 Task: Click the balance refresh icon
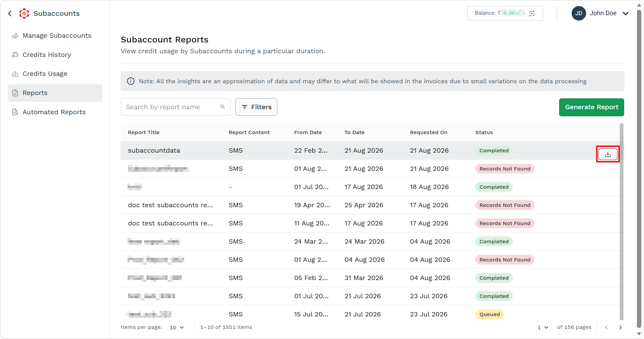tap(532, 13)
